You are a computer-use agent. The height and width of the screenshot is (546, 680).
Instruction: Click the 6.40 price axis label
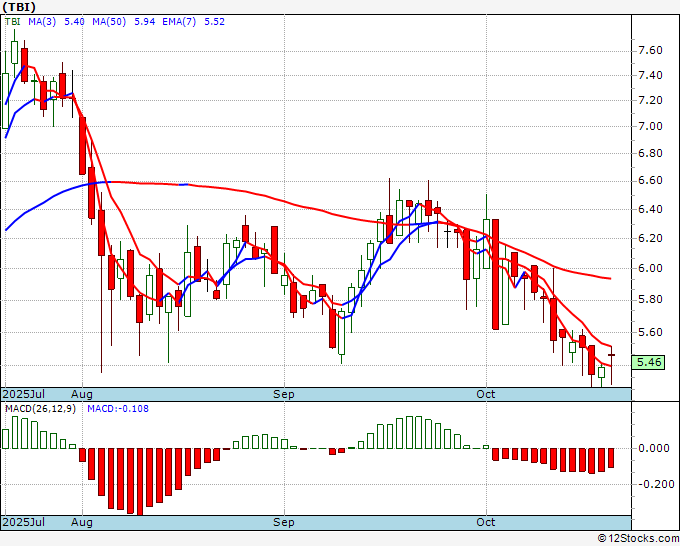651,209
